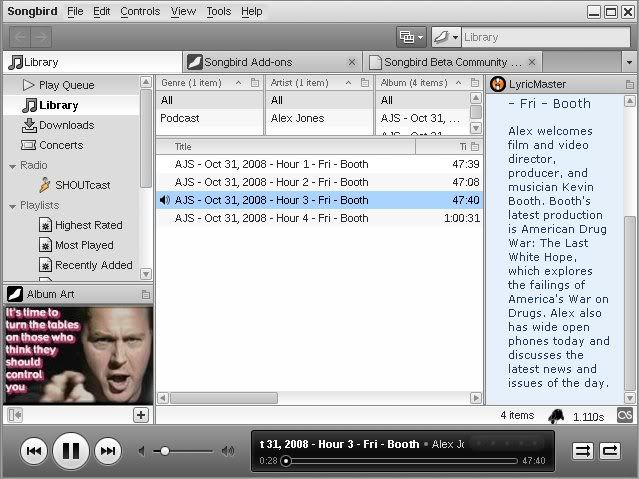Pause the current track

[x=71, y=451]
